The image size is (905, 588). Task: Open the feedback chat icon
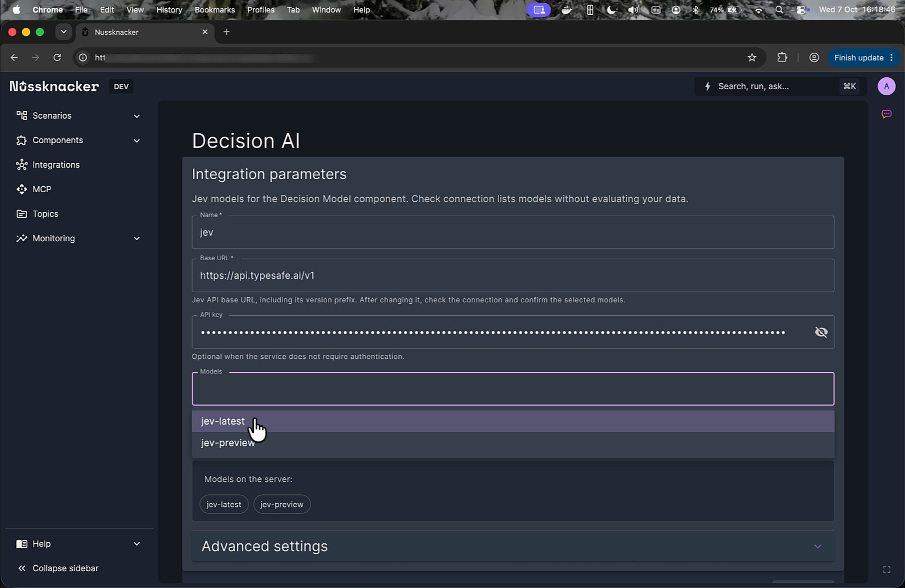point(886,114)
